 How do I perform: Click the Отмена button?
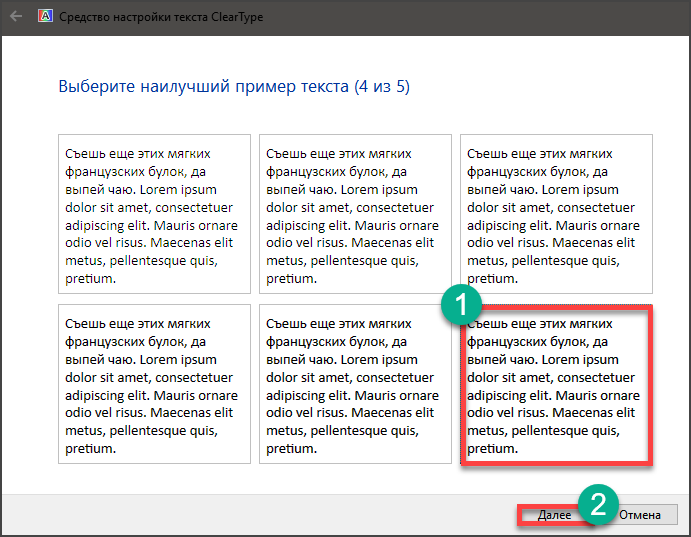(x=640, y=515)
